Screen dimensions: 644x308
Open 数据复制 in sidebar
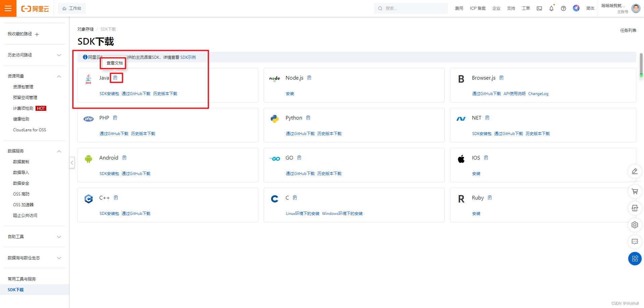point(21,162)
